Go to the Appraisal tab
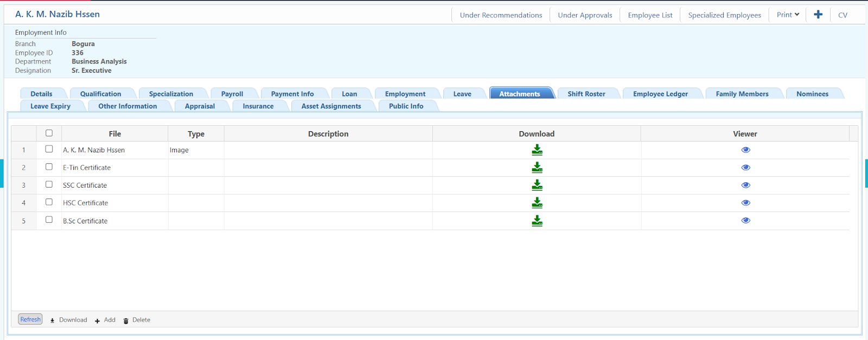This screenshot has width=868, height=340. [200, 106]
